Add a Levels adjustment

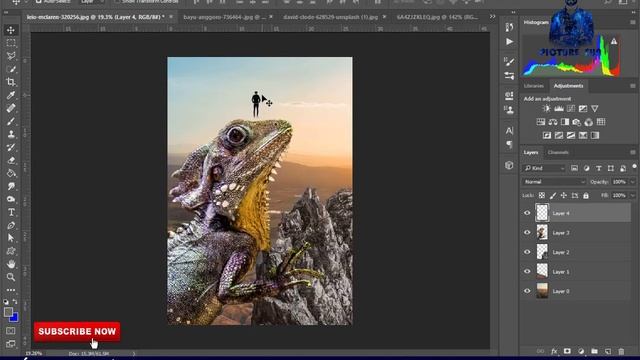[559, 109]
